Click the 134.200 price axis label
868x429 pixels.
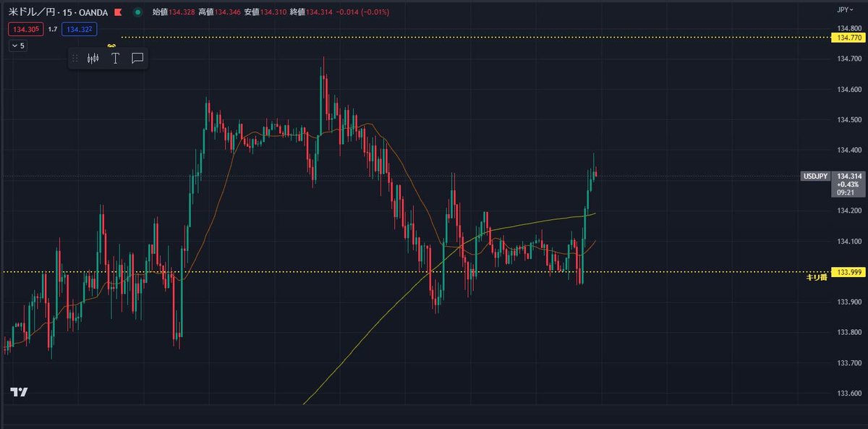click(x=849, y=211)
